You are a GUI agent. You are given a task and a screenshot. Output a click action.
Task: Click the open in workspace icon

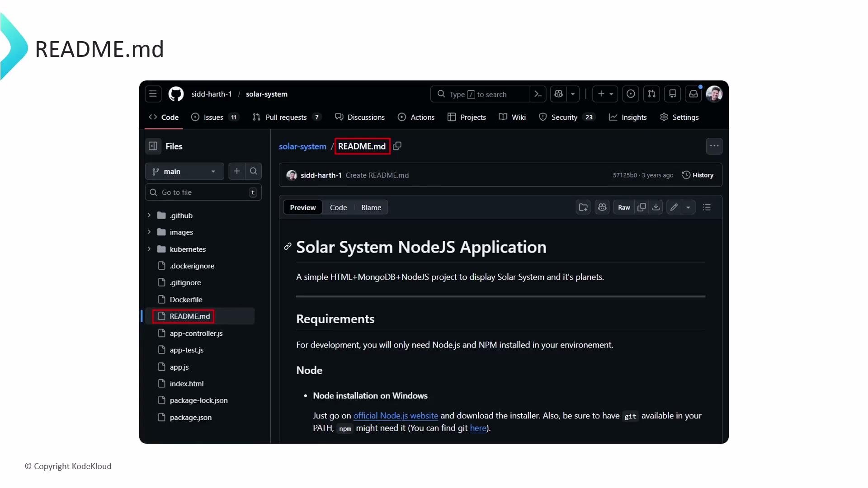pos(583,207)
